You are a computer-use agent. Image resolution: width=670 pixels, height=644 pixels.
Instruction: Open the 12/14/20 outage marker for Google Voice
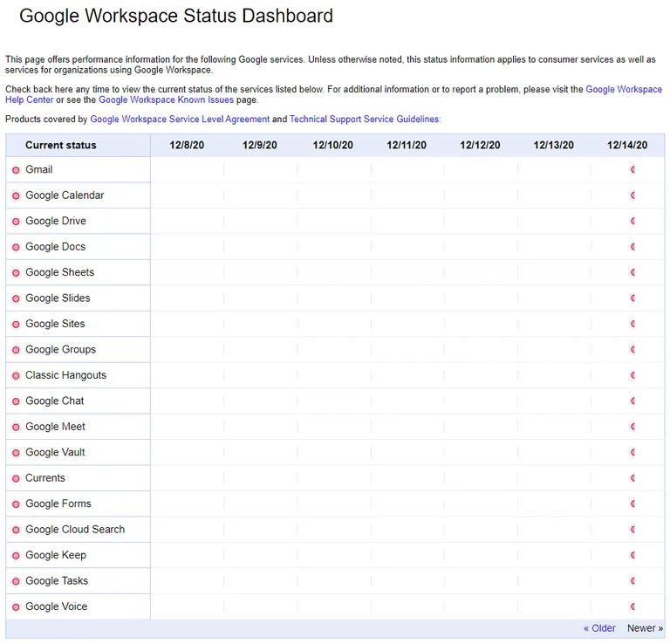point(632,606)
